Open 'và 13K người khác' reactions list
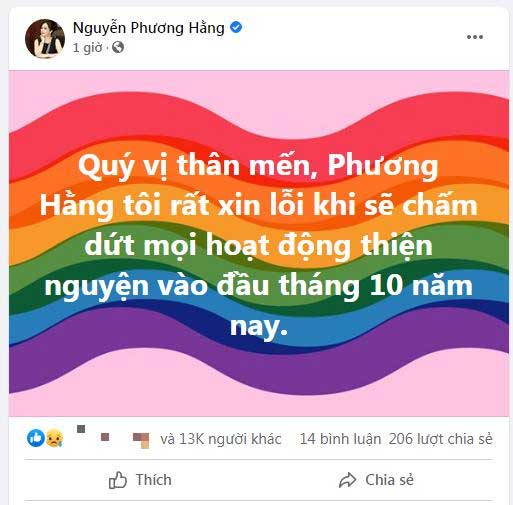Screen dimensions: 513x505 tap(221, 439)
